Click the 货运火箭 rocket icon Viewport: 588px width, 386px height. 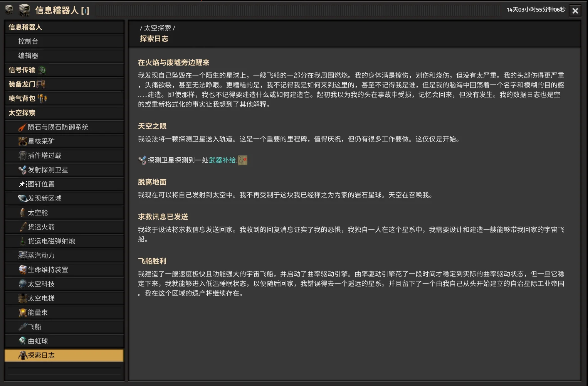click(x=23, y=227)
